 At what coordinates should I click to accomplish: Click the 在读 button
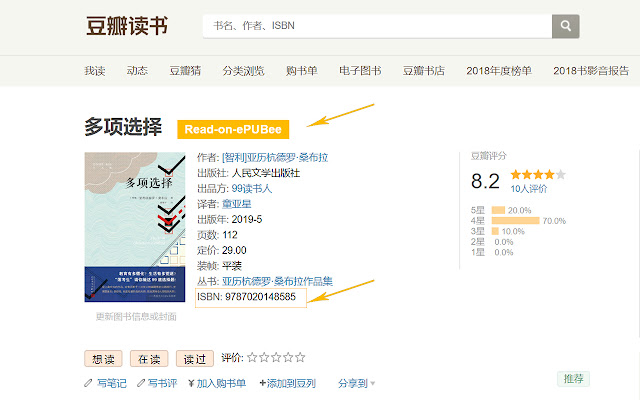[149, 359]
